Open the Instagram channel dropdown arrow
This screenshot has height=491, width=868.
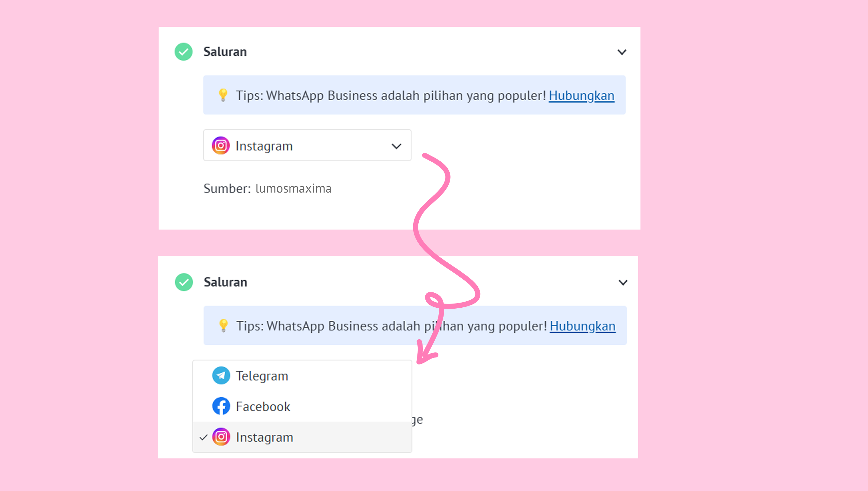click(396, 146)
